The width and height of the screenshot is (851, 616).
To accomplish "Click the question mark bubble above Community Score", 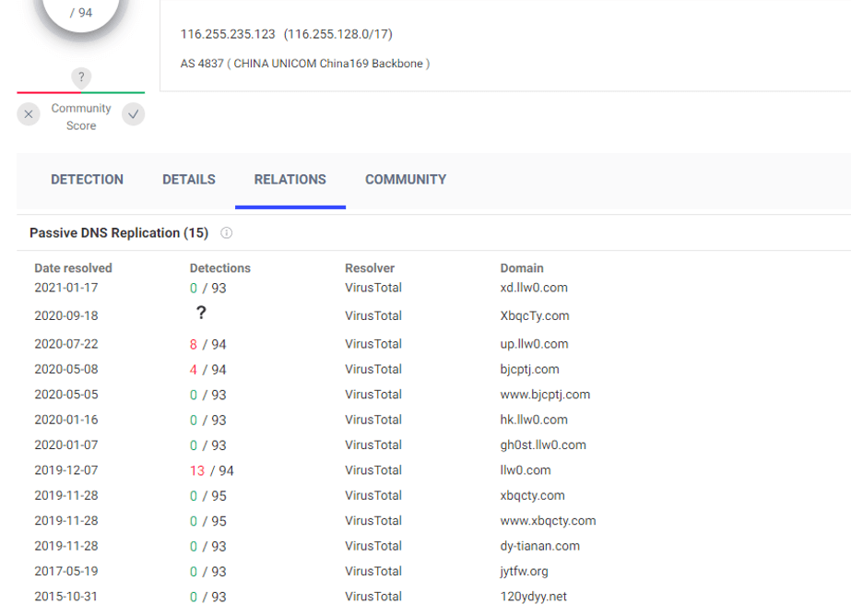I will tap(81, 77).
